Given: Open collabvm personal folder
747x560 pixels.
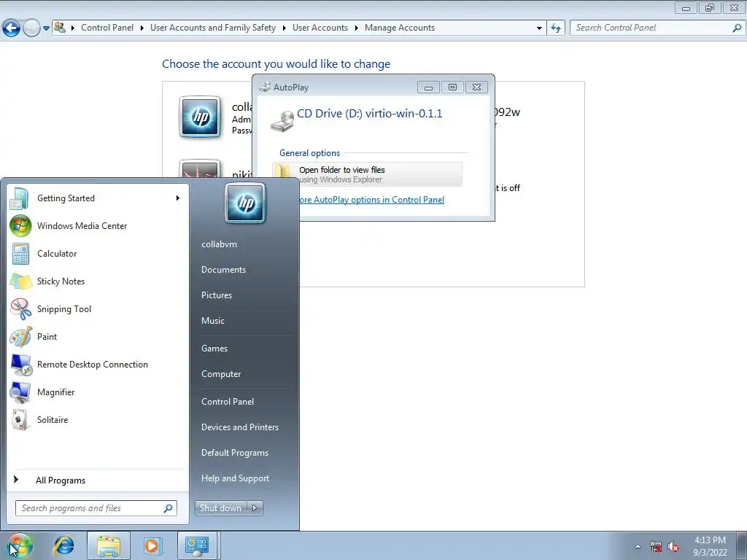Looking at the screenshot, I should coord(219,244).
